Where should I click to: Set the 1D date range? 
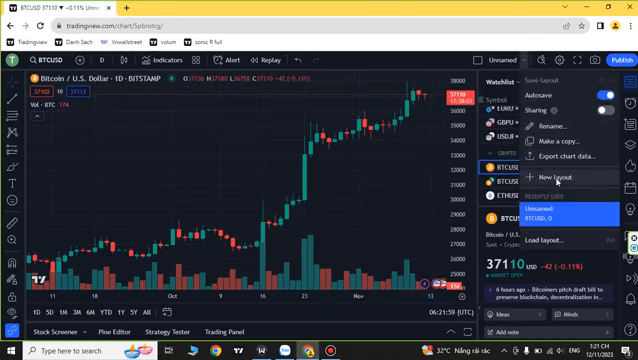pos(37,312)
